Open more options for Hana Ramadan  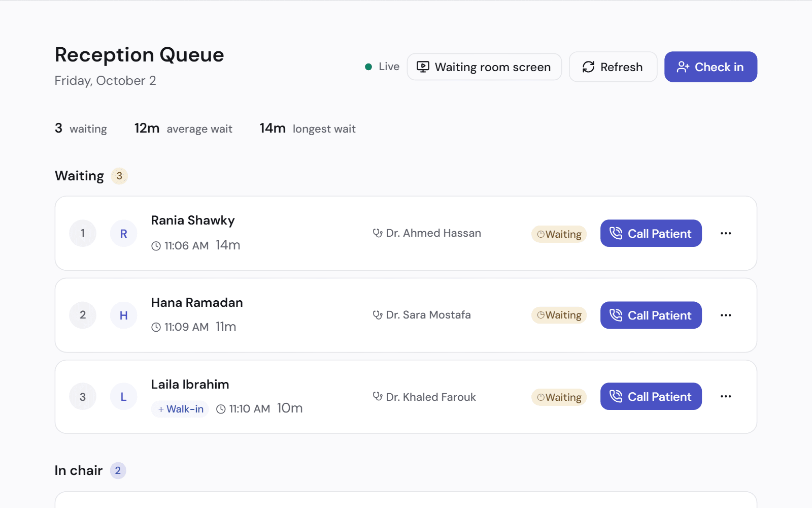726,315
